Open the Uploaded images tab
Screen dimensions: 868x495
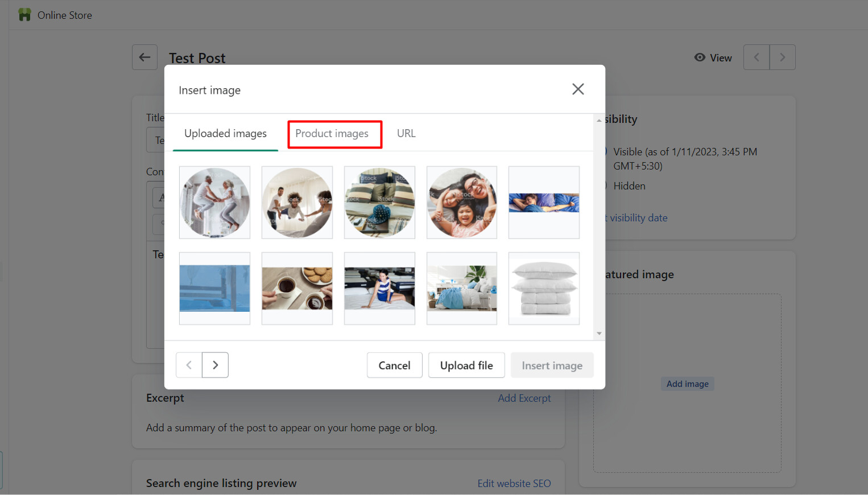pyautogui.click(x=225, y=134)
